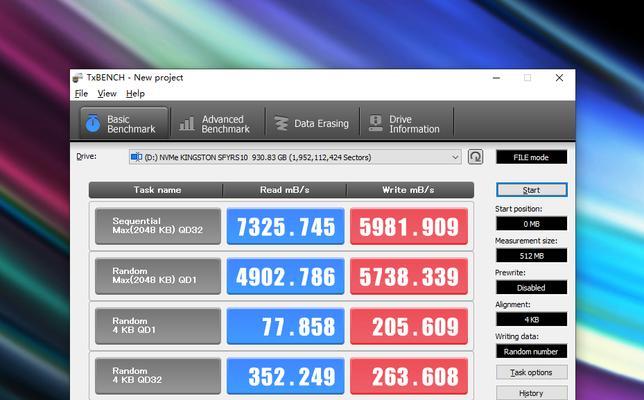Open the History button
Screen dimensions: 644x400
[531, 393]
